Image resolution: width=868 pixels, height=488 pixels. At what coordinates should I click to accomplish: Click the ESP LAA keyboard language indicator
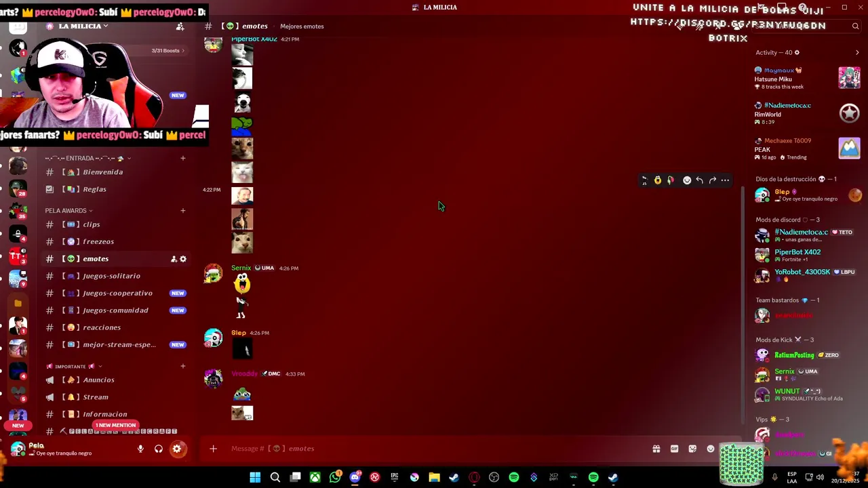[792, 478]
